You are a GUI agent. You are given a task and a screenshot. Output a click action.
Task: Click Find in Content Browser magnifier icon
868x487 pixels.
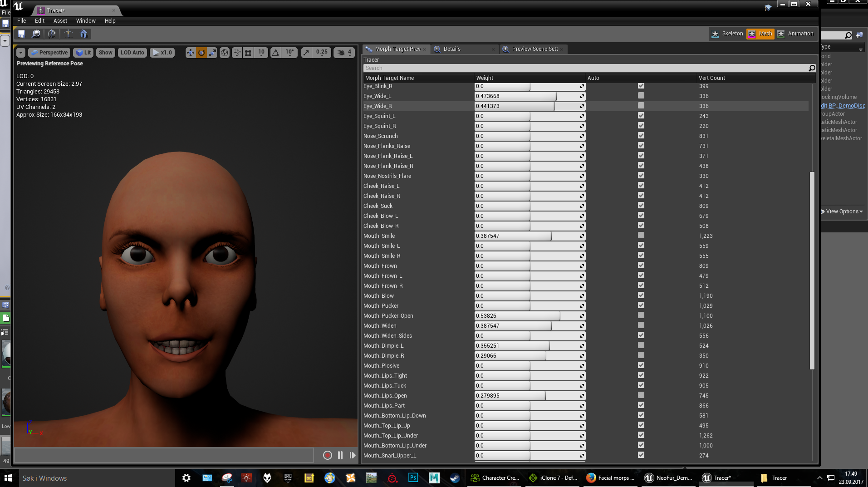(x=36, y=34)
